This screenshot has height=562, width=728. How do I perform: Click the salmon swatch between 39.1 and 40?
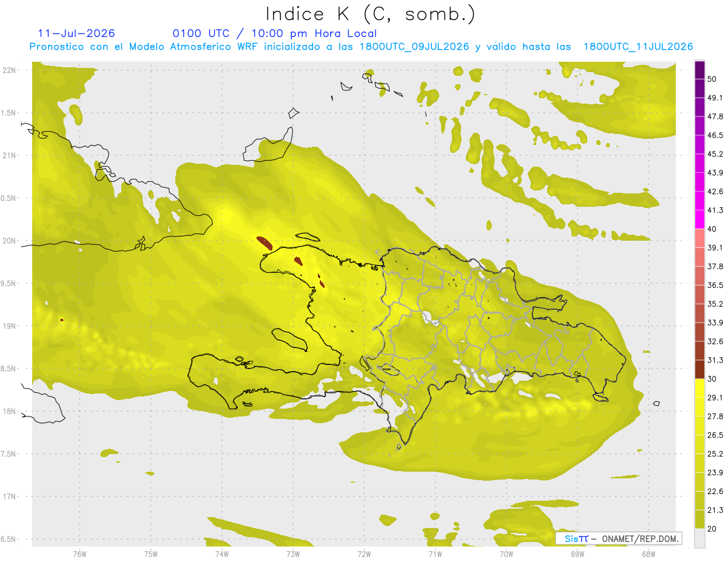click(x=700, y=238)
